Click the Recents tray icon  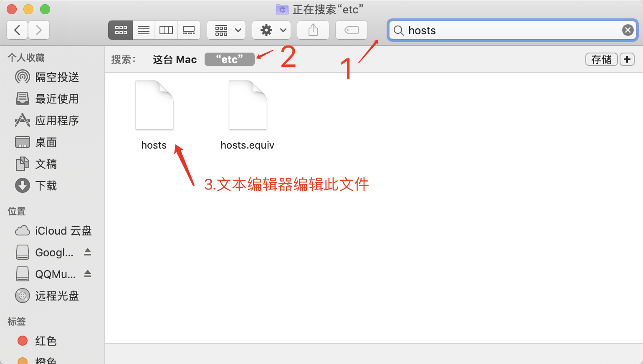[23, 99]
